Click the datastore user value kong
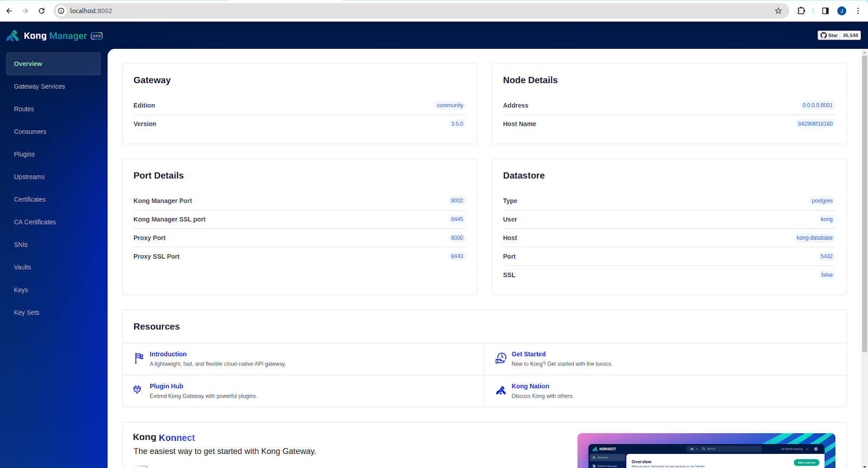Image resolution: width=868 pixels, height=468 pixels. click(827, 219)
